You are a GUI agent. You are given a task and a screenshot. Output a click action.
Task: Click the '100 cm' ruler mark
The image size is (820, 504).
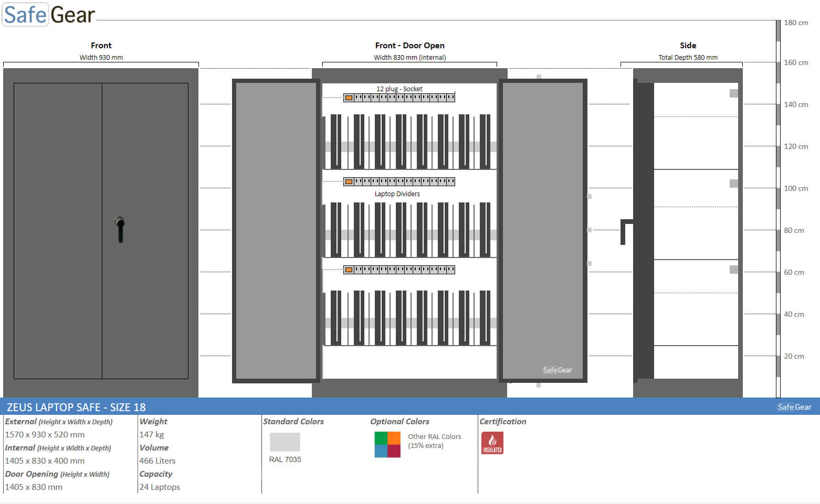click(x=796, y=188)
